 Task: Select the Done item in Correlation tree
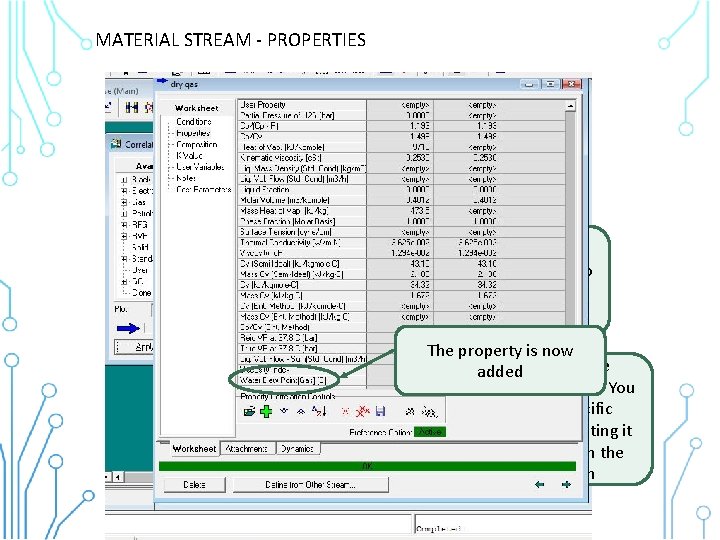coord(141,293)
